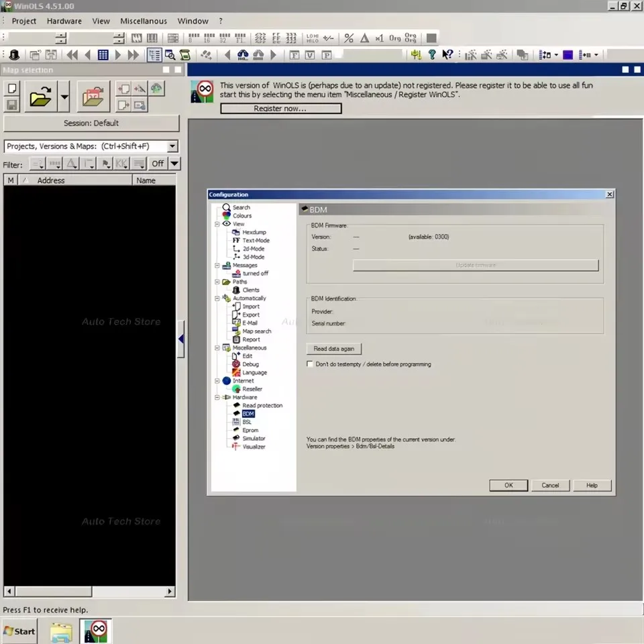This screenshot has height=644, width=644.
Task: Collapse the Hardware tree node
Action: pos(217,398)
